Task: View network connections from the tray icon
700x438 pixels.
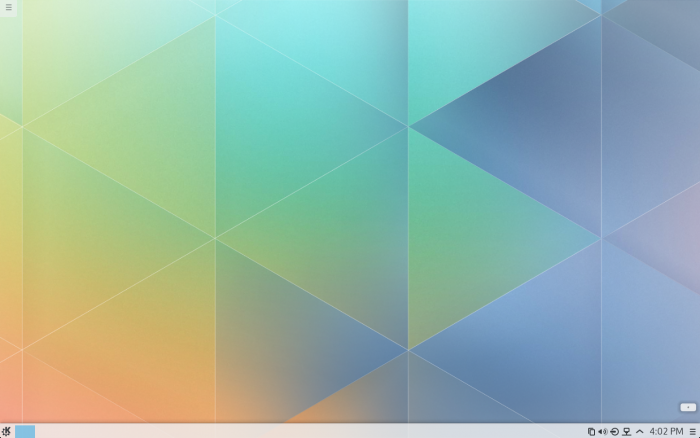Action: tap(626, 431)
